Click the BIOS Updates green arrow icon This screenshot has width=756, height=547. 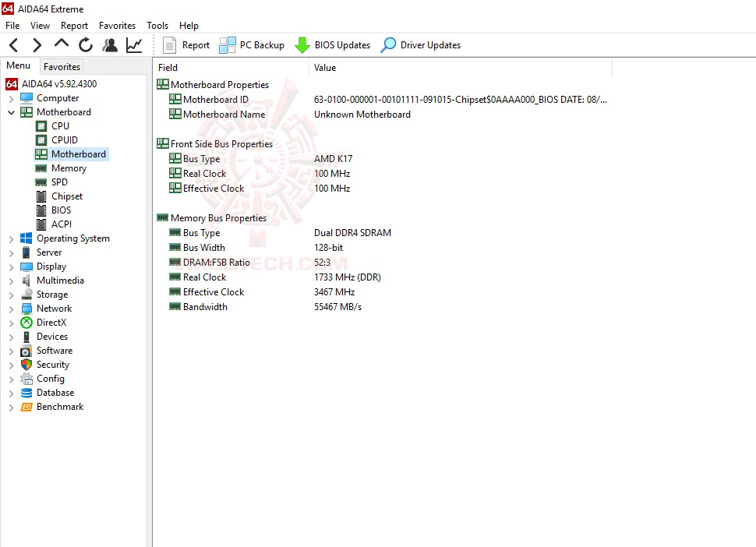(302, 44)
